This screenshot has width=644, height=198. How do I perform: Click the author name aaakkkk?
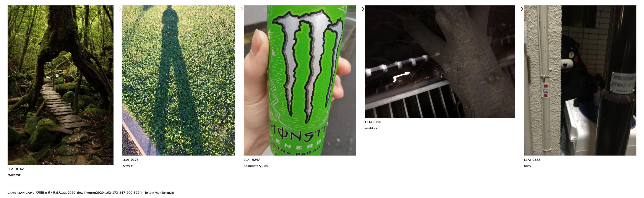click(371, 128)
